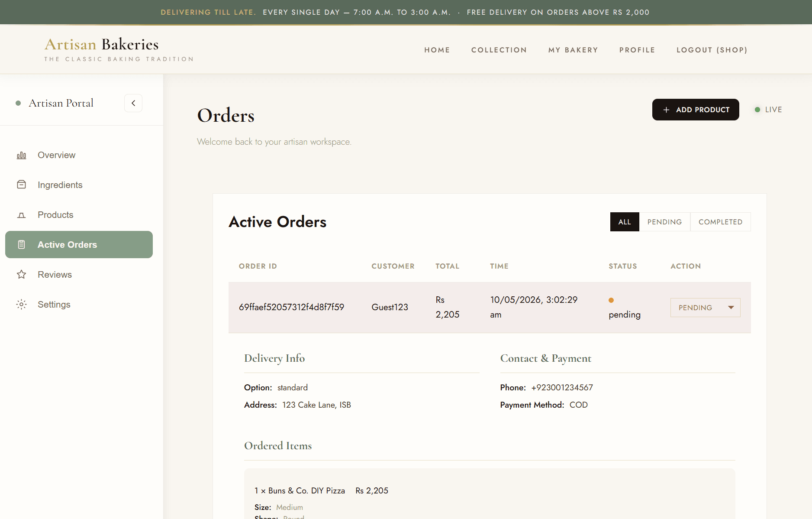Click the Active Orders section title

277,222
